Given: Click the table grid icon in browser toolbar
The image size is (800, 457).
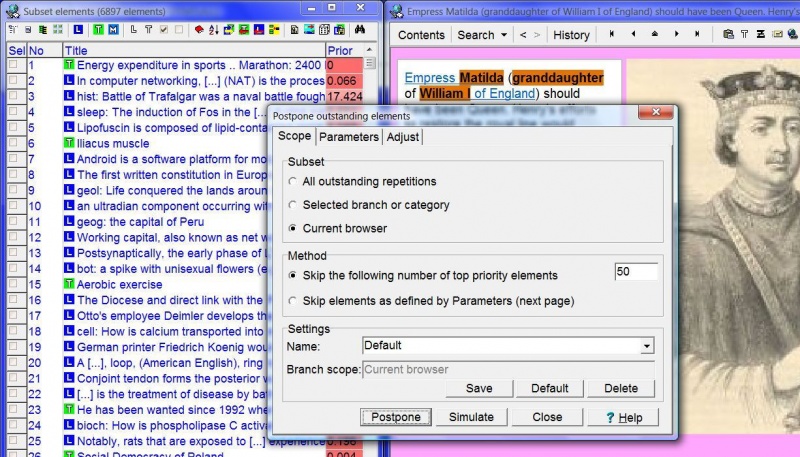Looking at the screenshot, I should (x=324, y=30).
